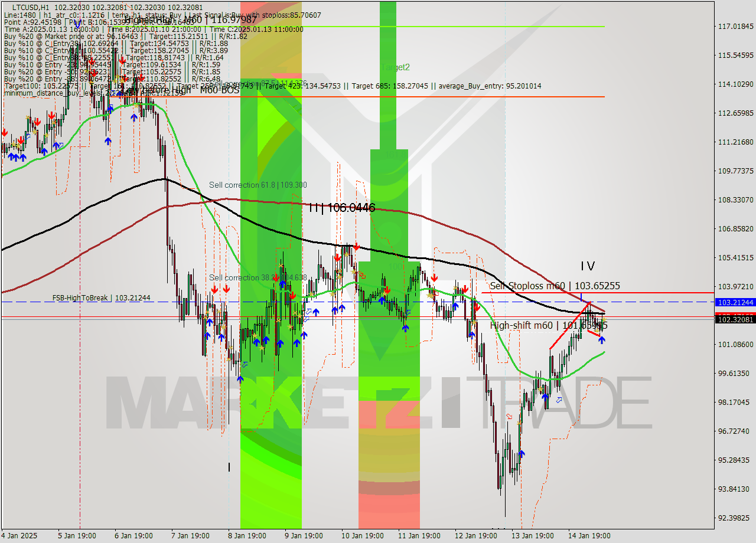Click the '13 Jan 19:00' time axis label

tap(534, 536)
